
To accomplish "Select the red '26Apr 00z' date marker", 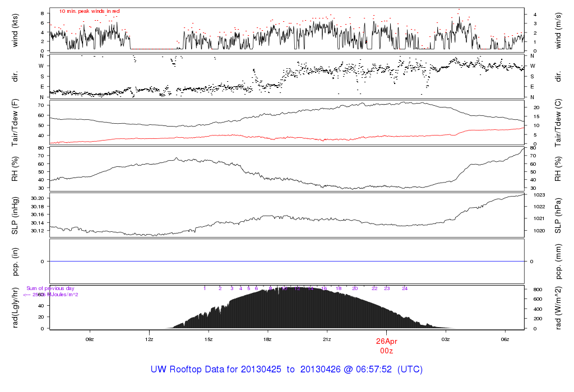I will [x=386, y=345].
